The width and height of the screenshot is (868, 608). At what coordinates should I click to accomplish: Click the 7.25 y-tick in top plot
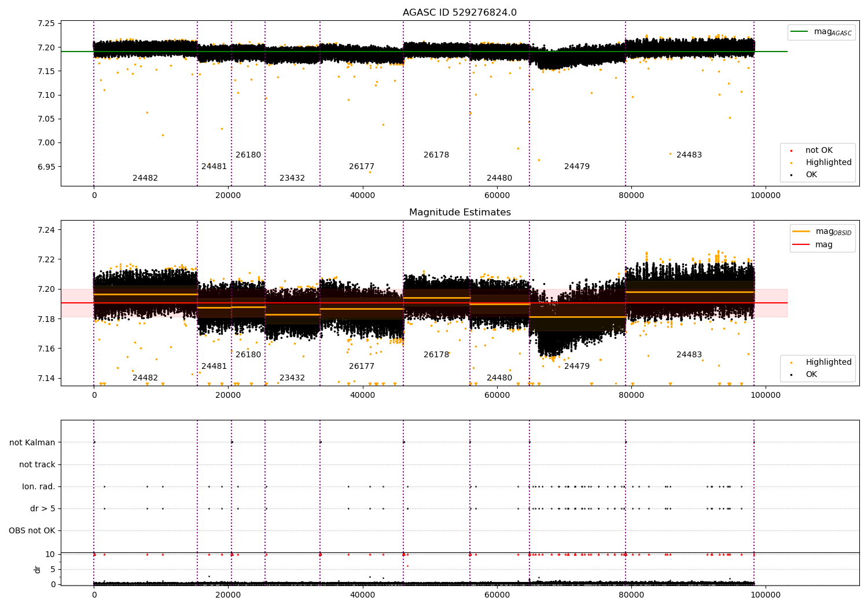(46, 24)
